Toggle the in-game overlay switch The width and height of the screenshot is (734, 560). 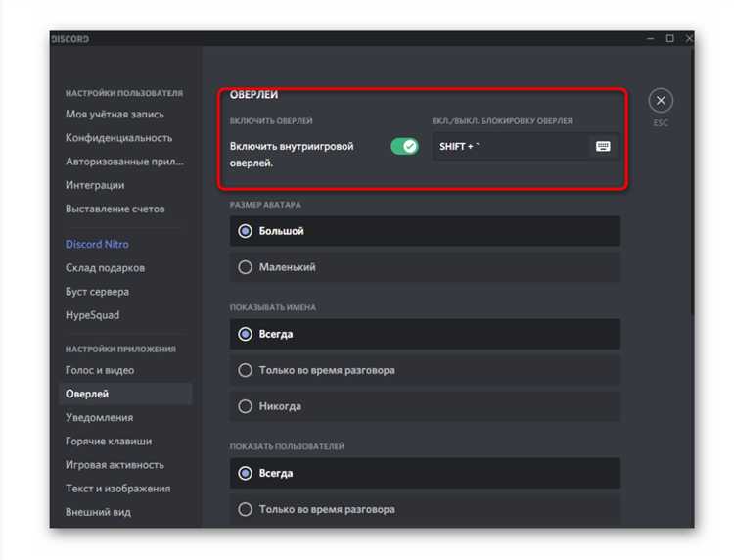(x=405, y=147)
